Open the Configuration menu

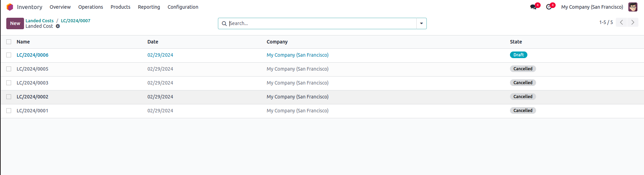[183, 7]
